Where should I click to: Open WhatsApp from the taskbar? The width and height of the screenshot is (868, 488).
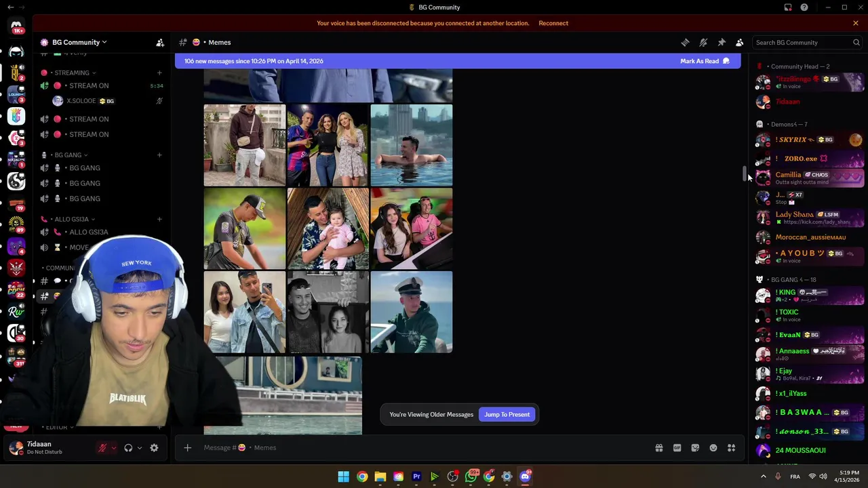coord(471,476)
